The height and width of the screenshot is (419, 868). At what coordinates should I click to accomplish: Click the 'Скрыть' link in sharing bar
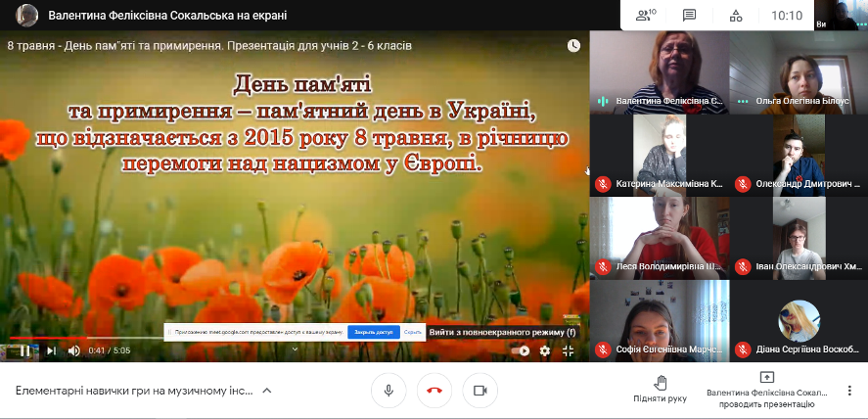coord(413,332)
